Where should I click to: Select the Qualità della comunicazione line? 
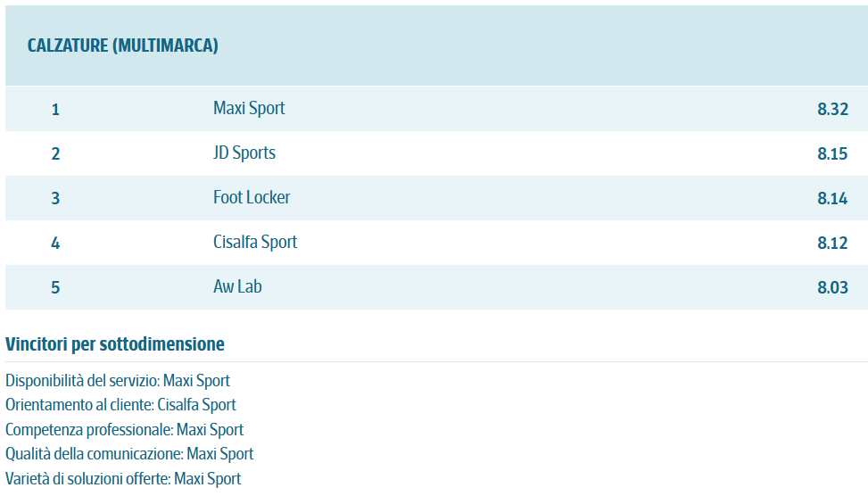129,454
